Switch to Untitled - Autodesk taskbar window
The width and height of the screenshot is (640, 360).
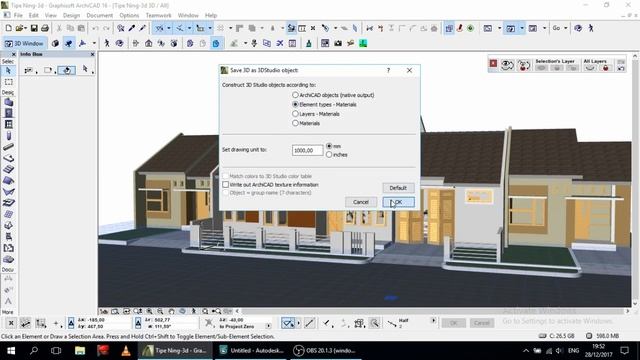point(252,351)
